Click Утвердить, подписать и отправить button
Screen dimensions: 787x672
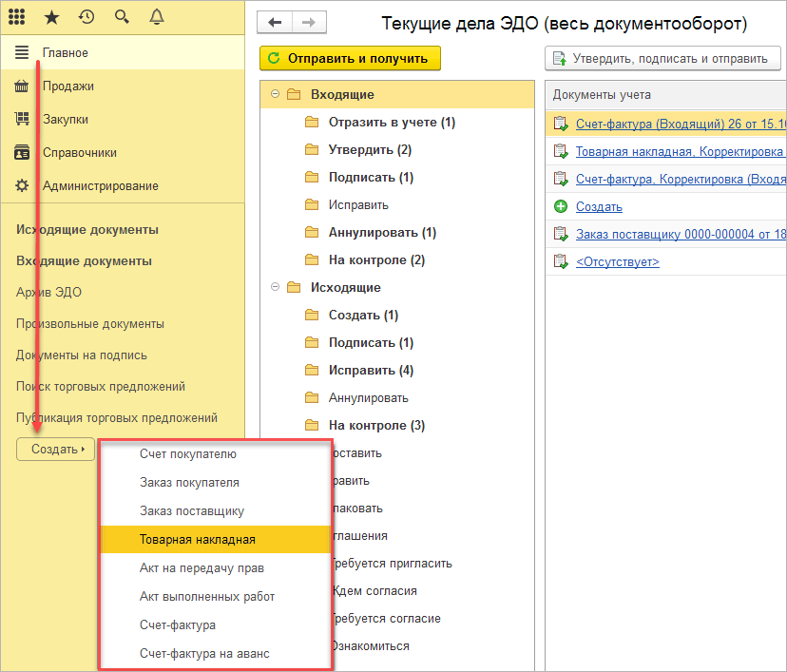662,59
